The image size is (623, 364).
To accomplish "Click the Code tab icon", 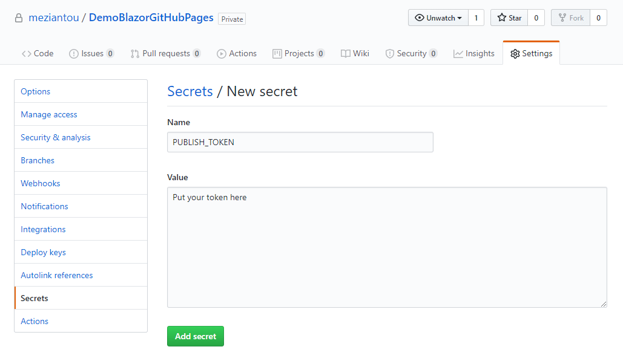I will (26, 54).
